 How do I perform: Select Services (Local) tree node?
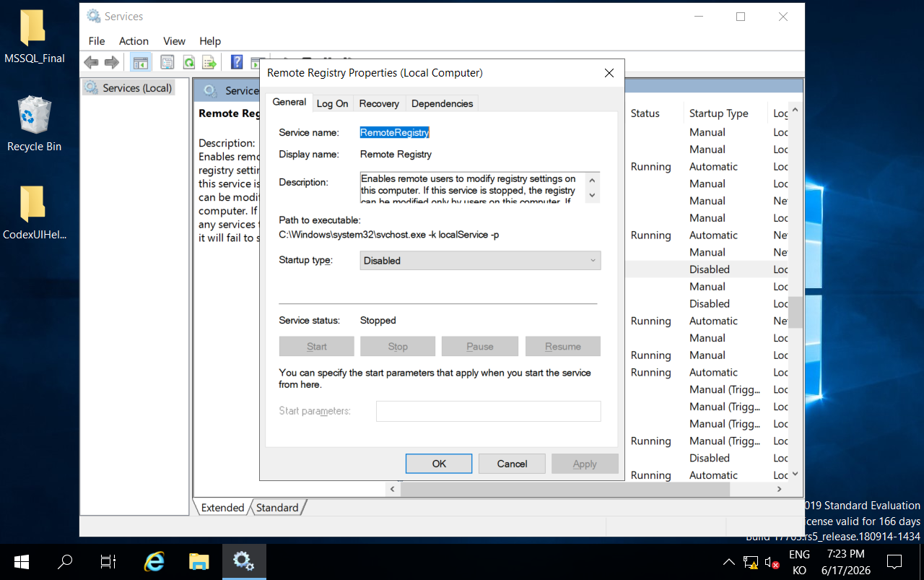129,88
